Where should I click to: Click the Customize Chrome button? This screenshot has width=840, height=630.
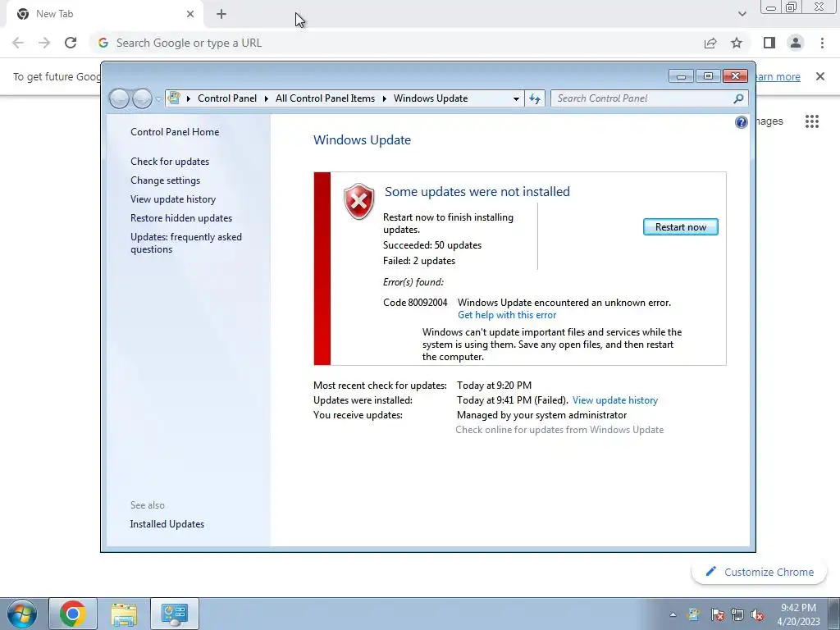[759, 572]
